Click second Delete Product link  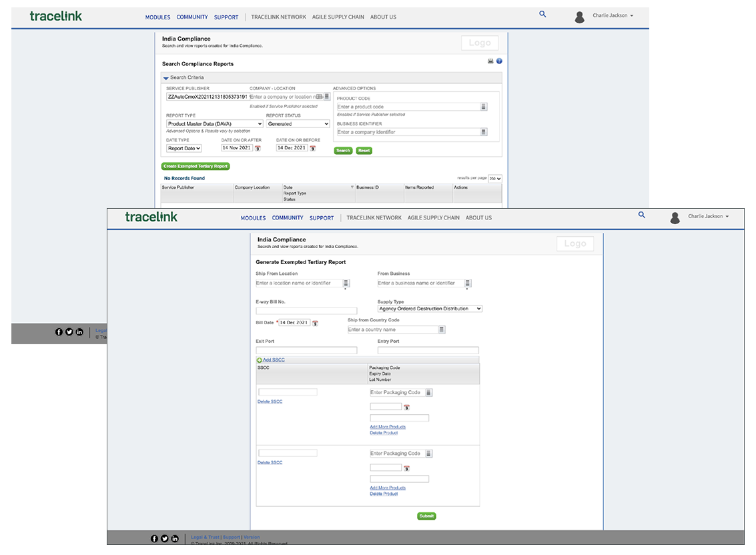(x=384, y=494)
